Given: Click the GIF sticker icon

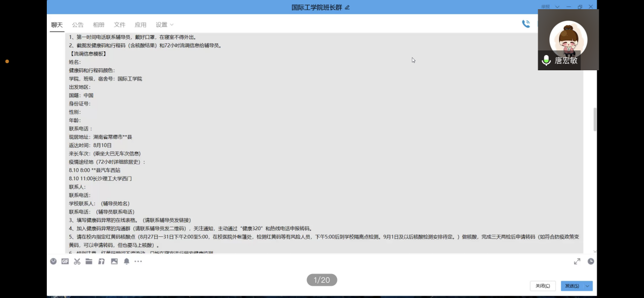Looking at the screenshot, I should point(65,261).
